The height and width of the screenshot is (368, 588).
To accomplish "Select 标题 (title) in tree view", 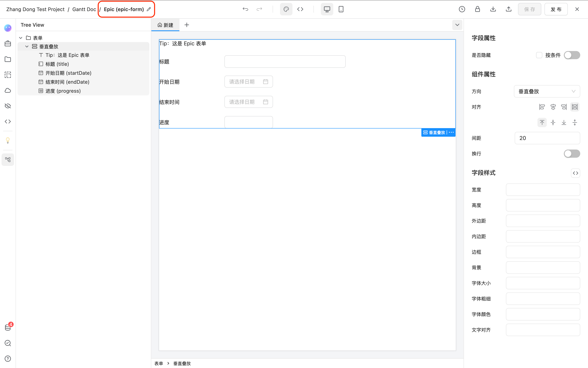I will [x=57, y=64].
